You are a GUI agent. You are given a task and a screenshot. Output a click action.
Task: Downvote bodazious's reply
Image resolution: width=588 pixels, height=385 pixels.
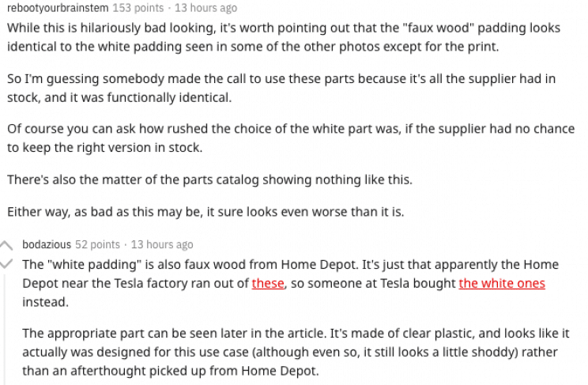click(9, 264)
